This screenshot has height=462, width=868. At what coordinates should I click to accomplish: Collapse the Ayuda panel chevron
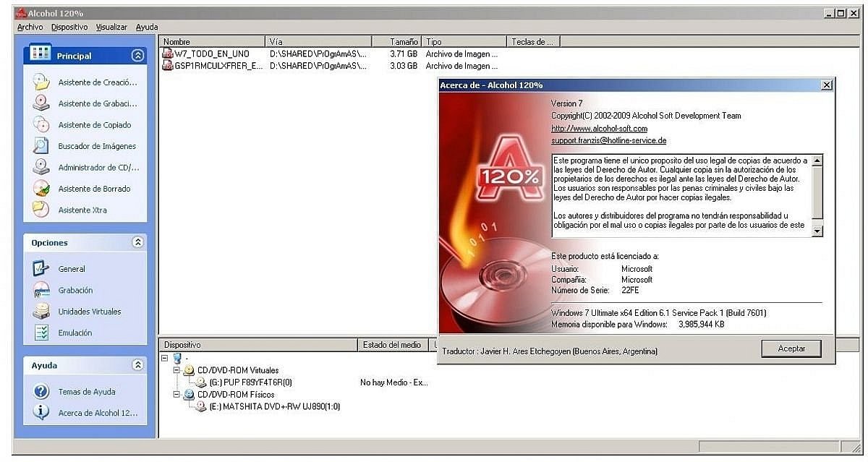point(137,365)
